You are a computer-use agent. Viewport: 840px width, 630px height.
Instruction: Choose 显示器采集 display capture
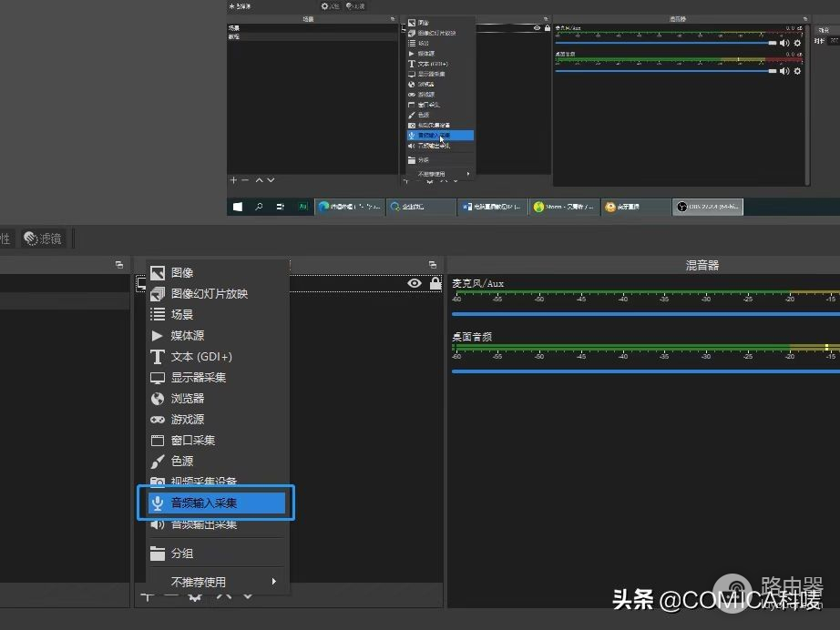pyautogui.click(x=199, y=378)
